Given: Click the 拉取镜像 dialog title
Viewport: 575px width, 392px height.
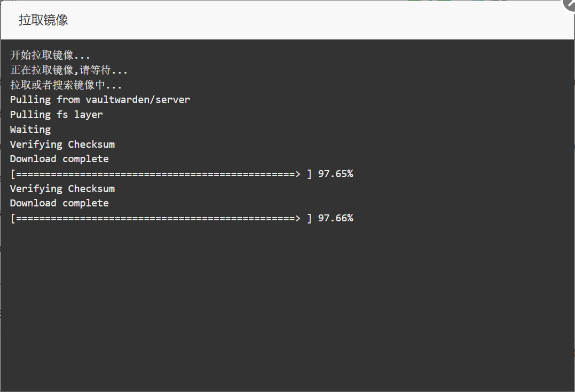Looking at the screenshot, I should (43, 20).
